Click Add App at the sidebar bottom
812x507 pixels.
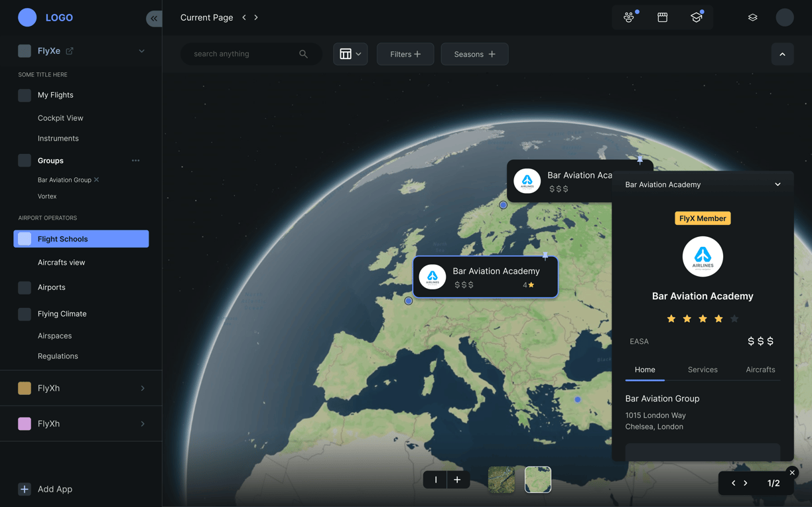[x=55, y=489]
